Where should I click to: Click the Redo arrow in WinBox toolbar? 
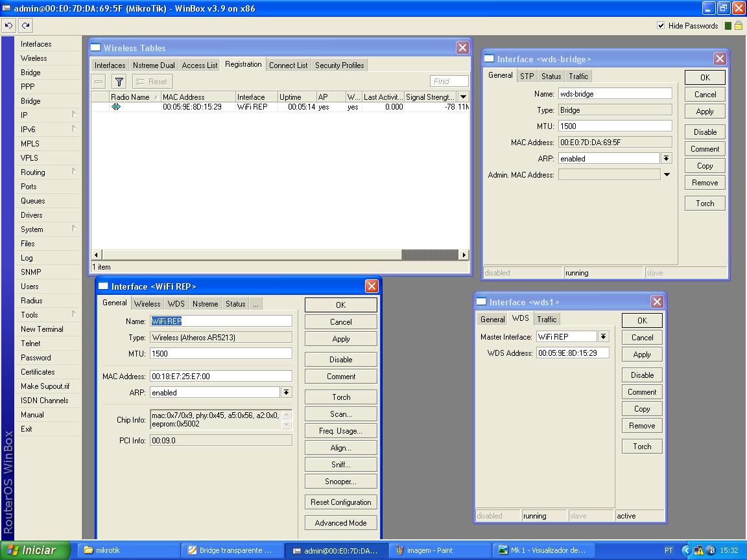pyautogui.click(x=26, y=26)
